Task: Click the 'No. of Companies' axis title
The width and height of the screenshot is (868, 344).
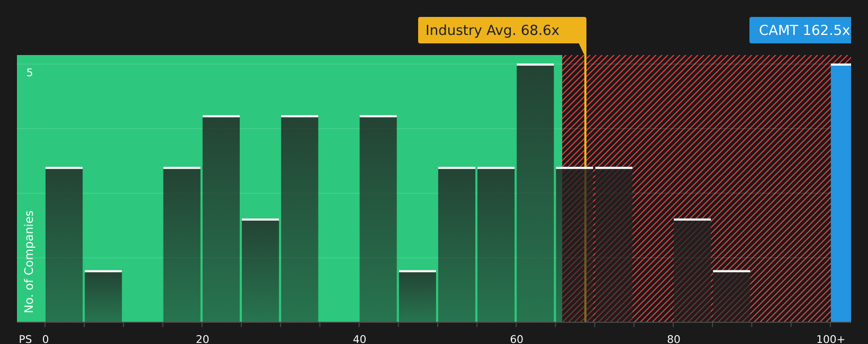Action: click(x=30, y=261)
